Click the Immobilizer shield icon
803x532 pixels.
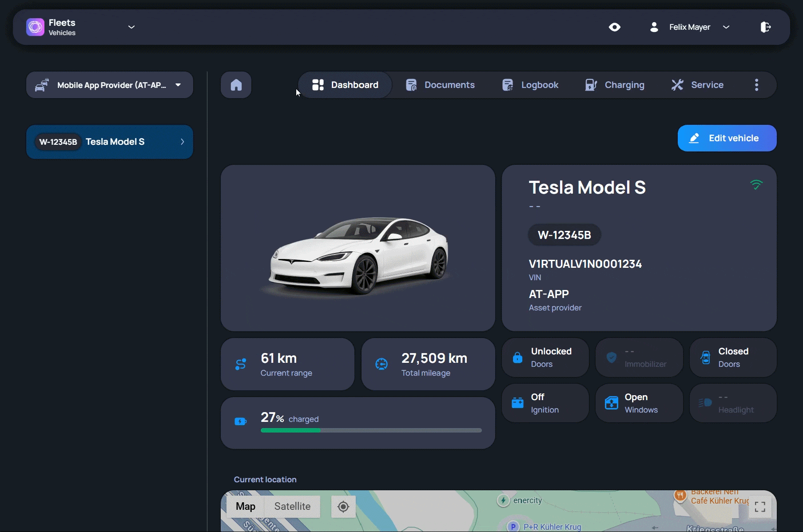612,357
